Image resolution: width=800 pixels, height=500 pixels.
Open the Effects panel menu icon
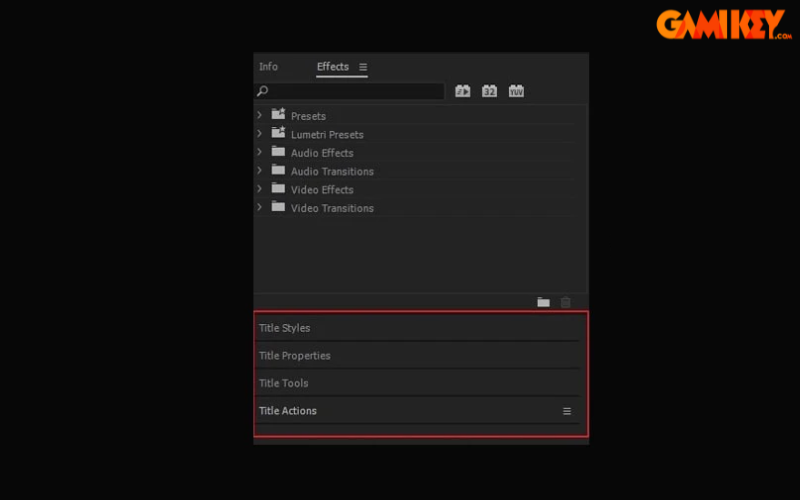pyautogui.click(x=363, y=67)
